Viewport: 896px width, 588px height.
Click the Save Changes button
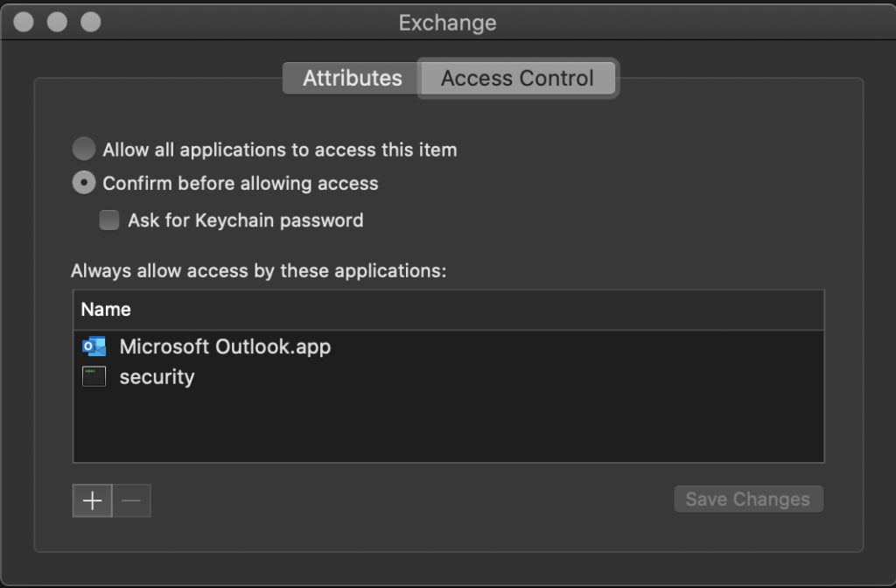coord(748,499)
